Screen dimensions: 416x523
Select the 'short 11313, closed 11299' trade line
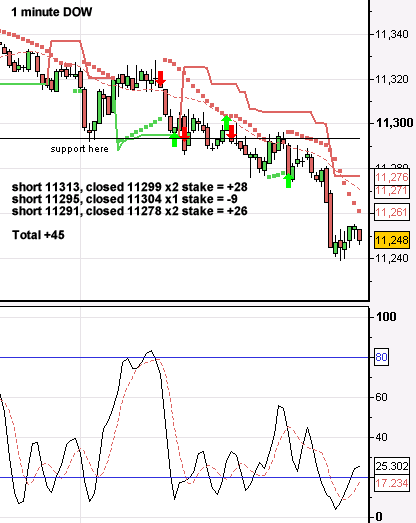pos(129,187)
